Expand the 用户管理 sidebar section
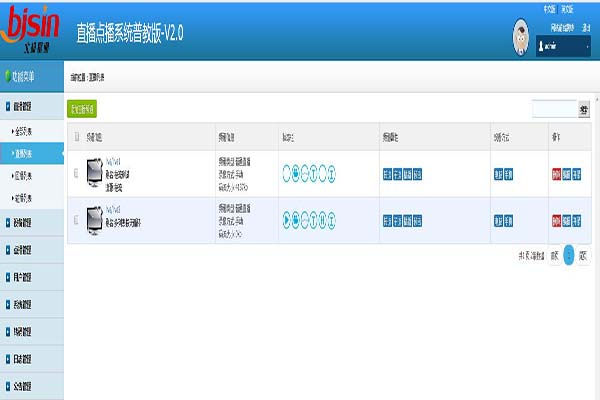This screenshot has height=400, width=600. (x=32, y=277)
